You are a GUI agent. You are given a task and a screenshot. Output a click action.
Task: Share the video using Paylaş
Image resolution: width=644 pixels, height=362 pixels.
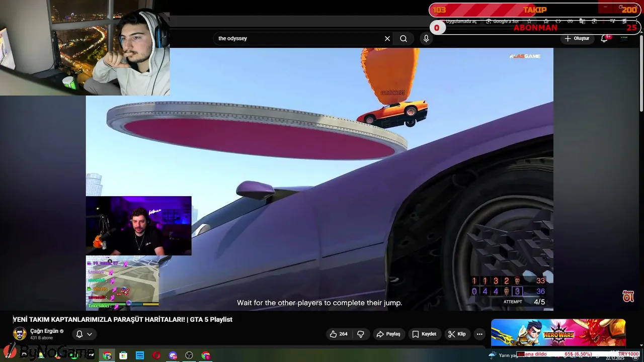(388, 334)
